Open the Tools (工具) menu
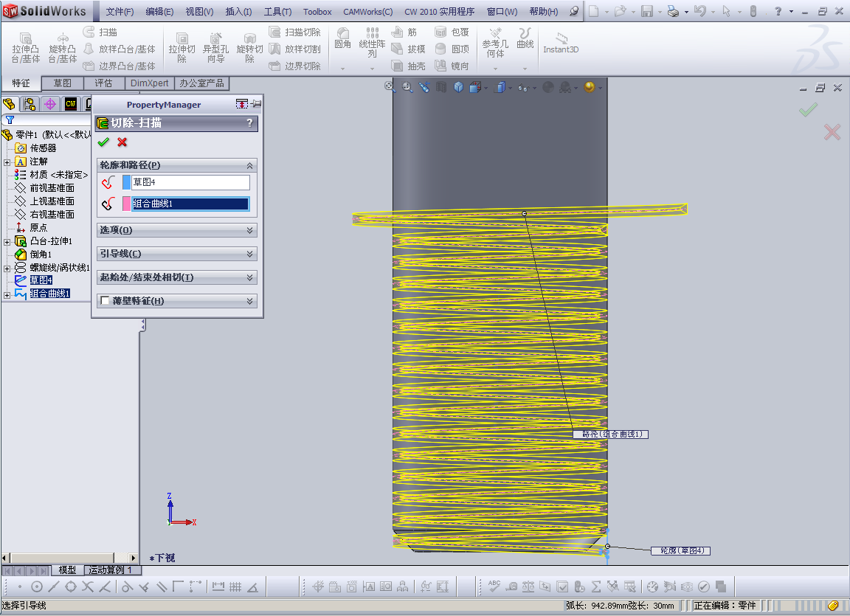Viewport: 850px width, 616px height. coord(277,11)
